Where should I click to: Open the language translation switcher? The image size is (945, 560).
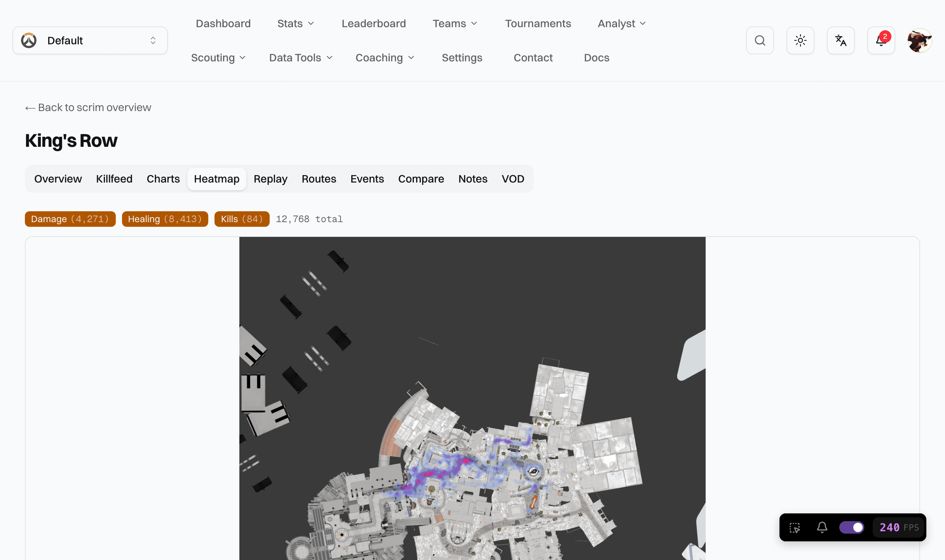[840, 40]
